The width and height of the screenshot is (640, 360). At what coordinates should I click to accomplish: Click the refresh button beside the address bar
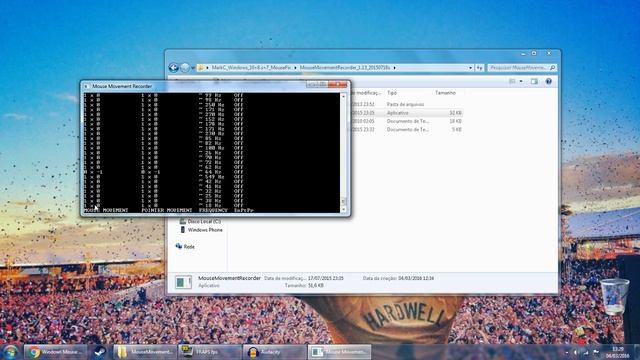479,68
